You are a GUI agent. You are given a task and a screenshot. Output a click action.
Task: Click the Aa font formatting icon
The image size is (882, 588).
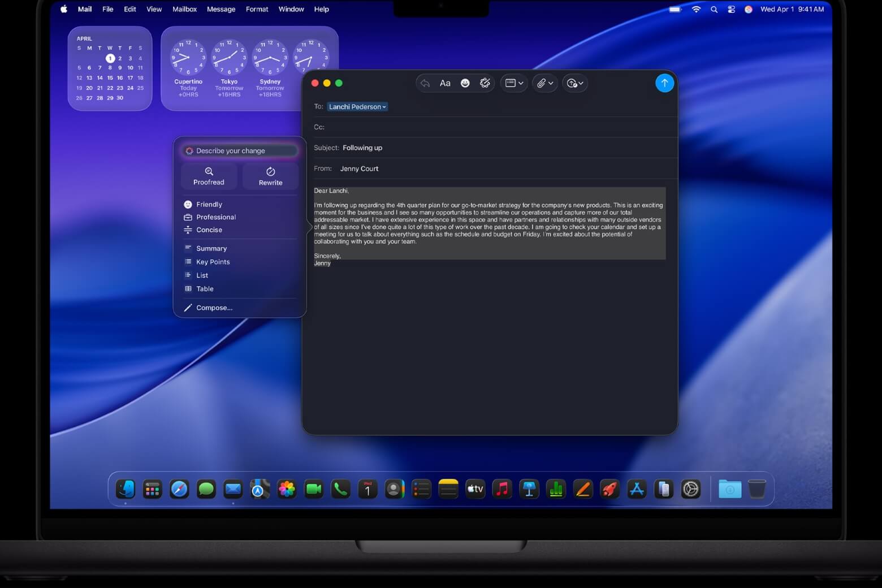[445, 83]
